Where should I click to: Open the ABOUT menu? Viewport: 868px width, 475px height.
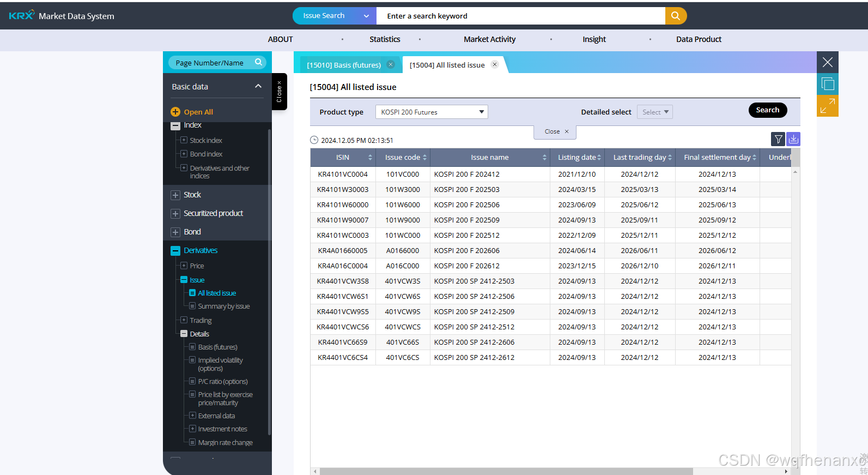(280, 39)
